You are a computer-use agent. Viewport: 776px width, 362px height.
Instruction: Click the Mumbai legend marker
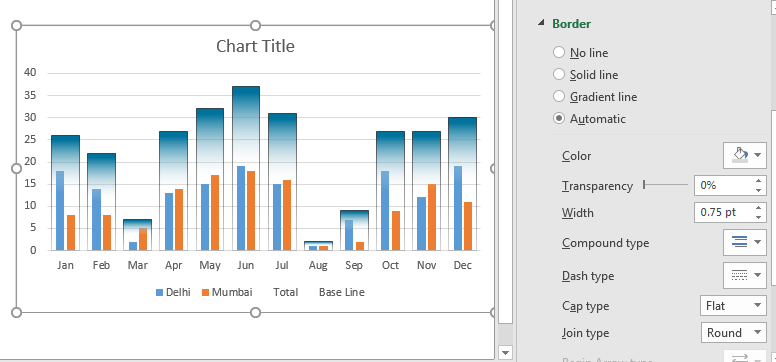pyautogui.click(x=205, y=293)
